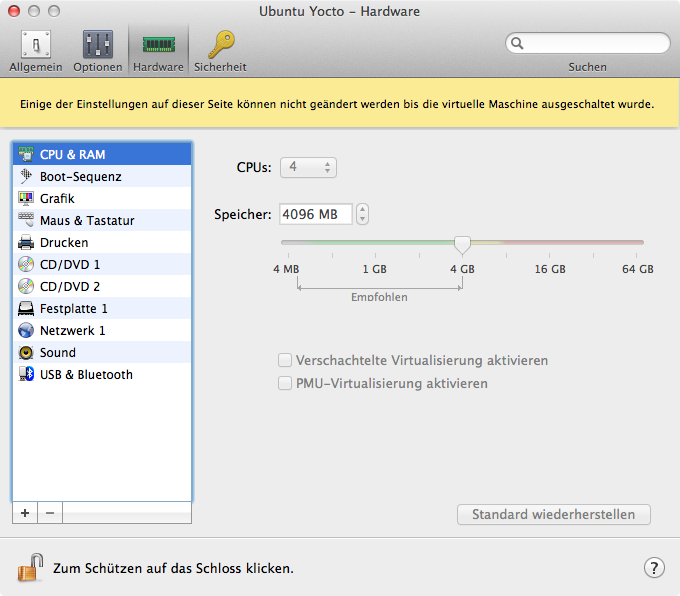Open the Allgemein settings icon
The height and width of the screenshot is (596, 680).
coord(36,44)
